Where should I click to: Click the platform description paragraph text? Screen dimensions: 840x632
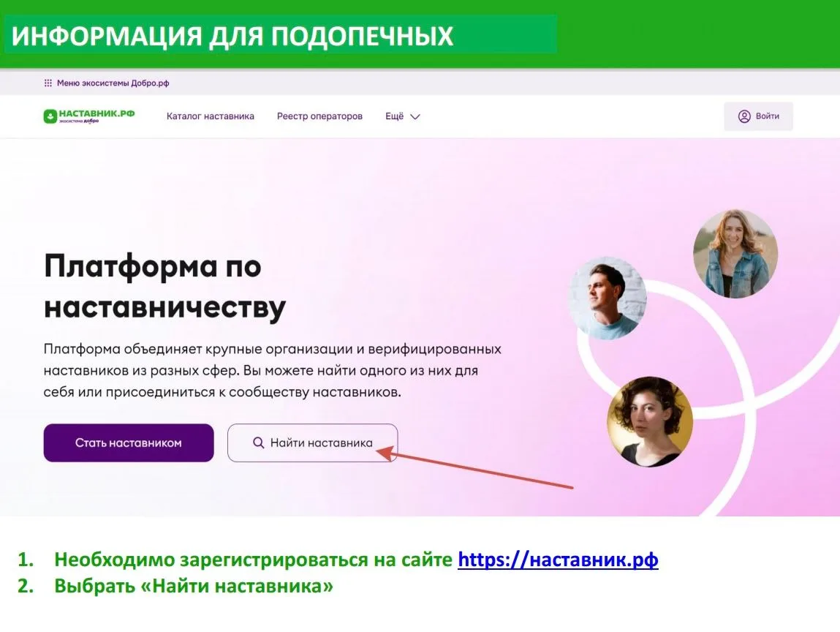pos(272,370)
